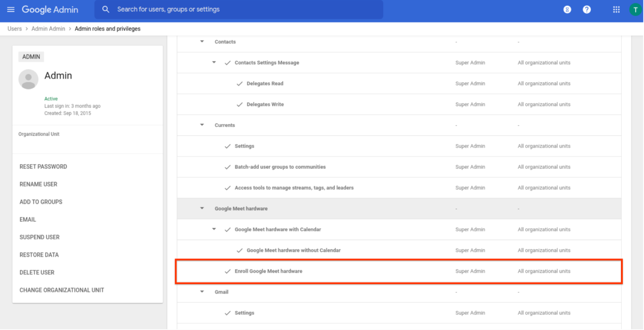
Task: Toggle checkmark for Delegates Read
Action: (239, 84)
